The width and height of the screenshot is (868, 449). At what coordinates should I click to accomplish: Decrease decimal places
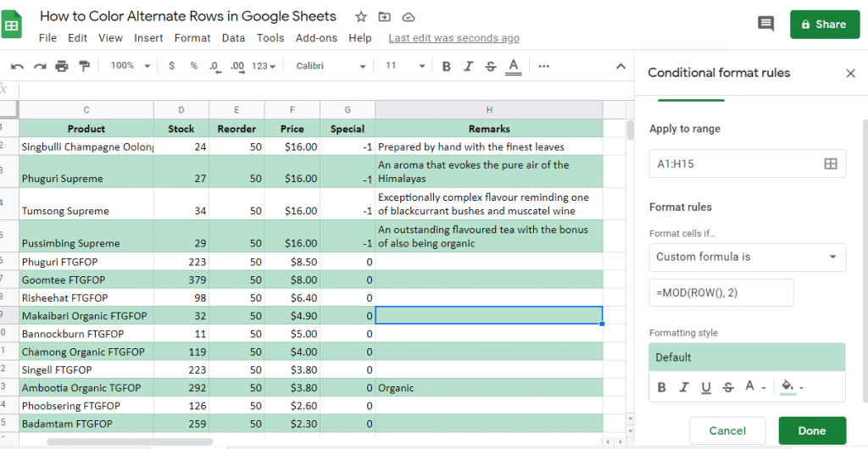click(215, 66)
